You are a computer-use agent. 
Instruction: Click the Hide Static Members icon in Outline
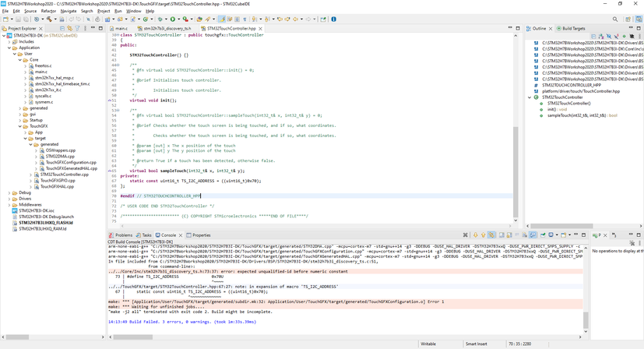point(616,37)
